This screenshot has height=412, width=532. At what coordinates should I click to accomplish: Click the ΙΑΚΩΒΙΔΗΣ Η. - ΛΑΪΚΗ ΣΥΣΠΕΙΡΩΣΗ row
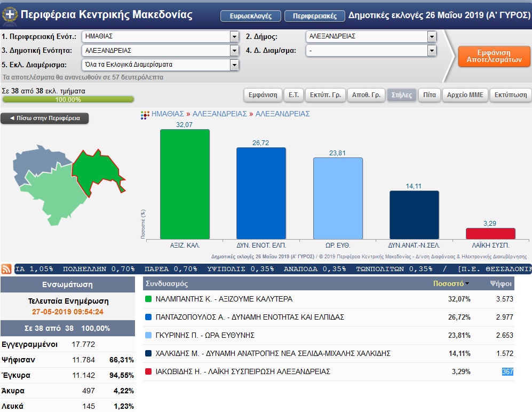(328, 371)
